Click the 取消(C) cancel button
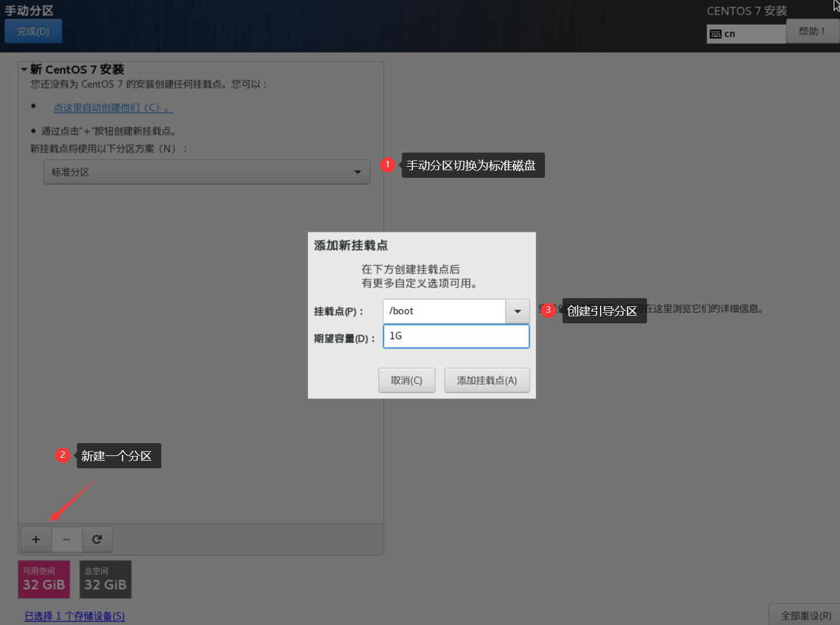Image resolution: width=840 pixels, height=625 pixels. [x=407, y=380]
